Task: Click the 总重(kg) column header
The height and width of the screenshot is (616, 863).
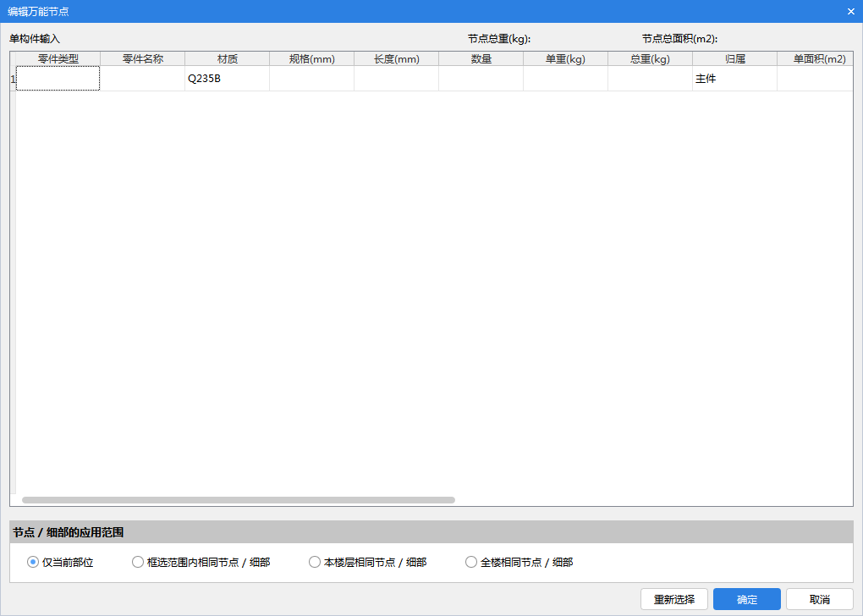Action: [x=651, y=59]
